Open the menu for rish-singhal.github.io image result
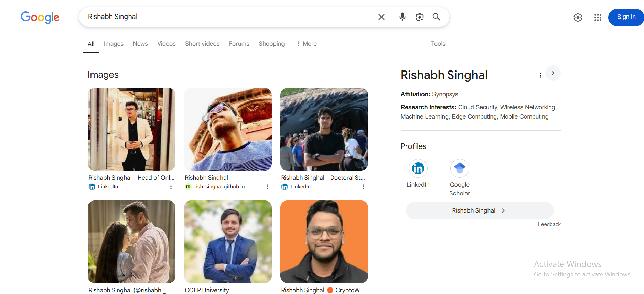 pos(267,187)
